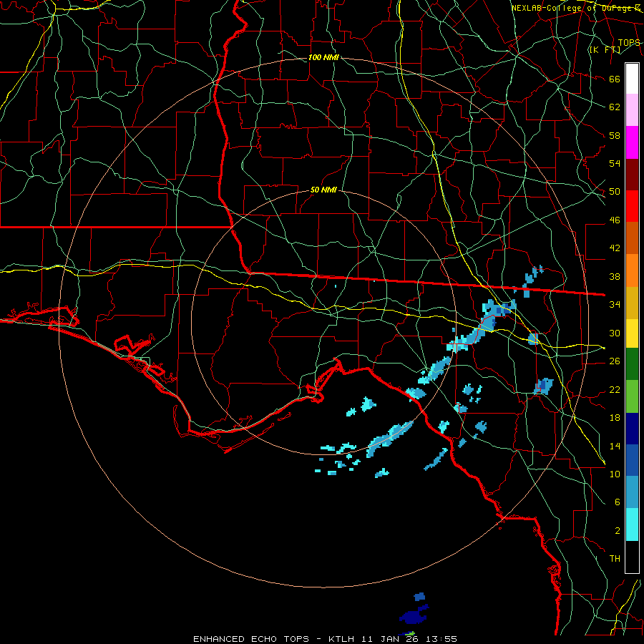Click the '26' legend value

[x=615, y=361]
